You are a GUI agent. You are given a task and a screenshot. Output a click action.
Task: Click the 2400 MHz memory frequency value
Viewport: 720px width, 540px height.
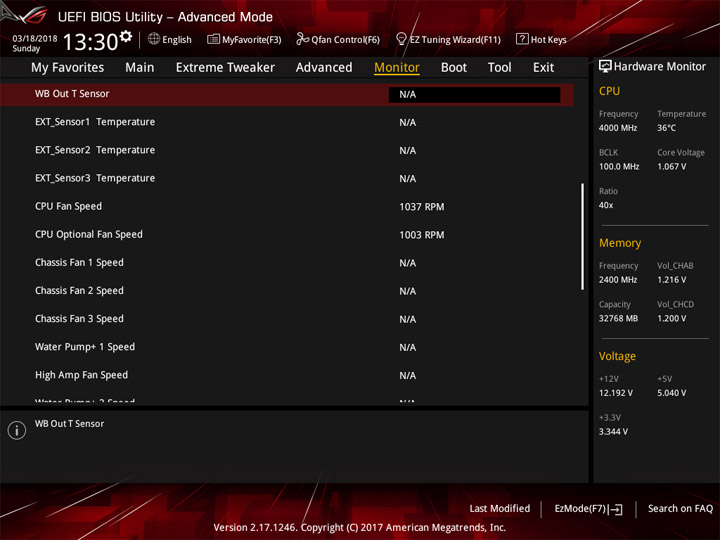618,280
